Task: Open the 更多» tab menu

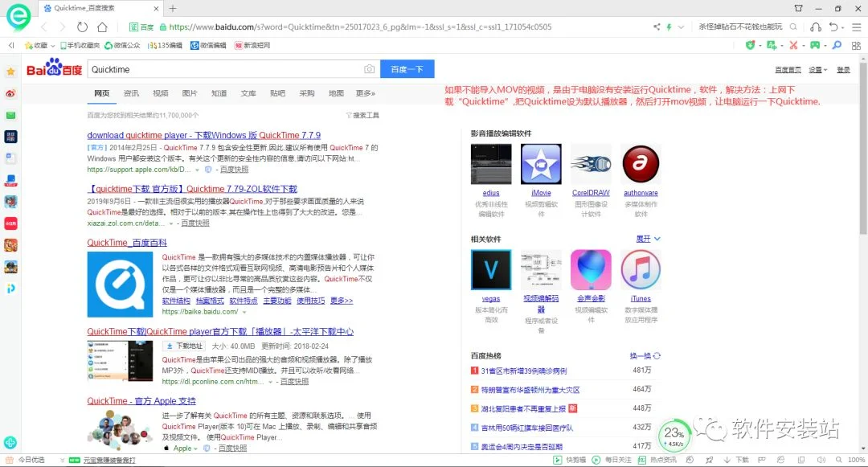Action: pyautogui.click(x=366, y=93)
